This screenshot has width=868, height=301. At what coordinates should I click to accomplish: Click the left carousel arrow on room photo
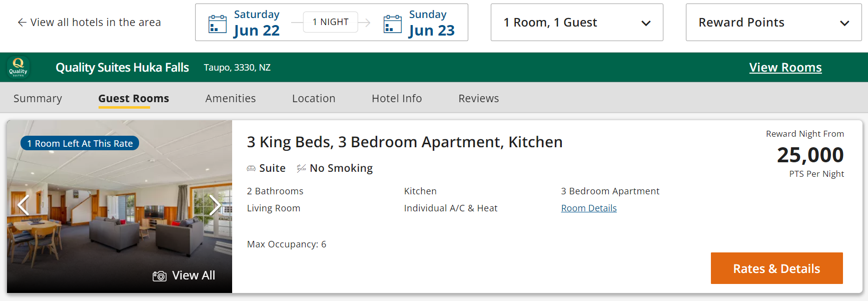coord(23,205)
